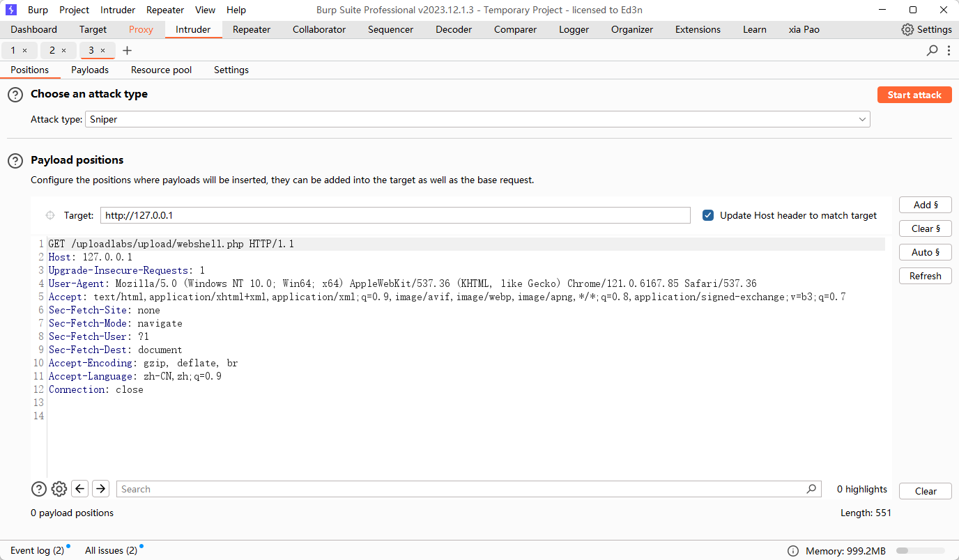Open help for Payload positions

click(x=15, y=161)
